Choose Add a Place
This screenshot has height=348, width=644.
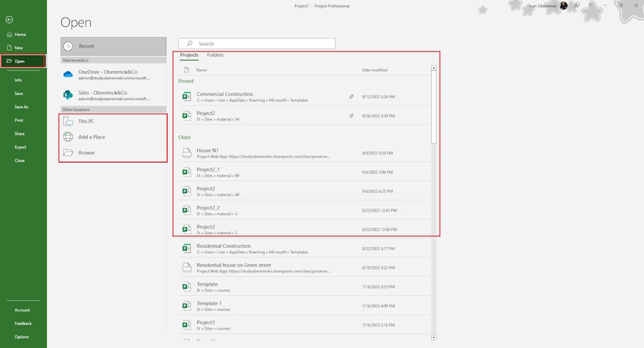[113, 137]
